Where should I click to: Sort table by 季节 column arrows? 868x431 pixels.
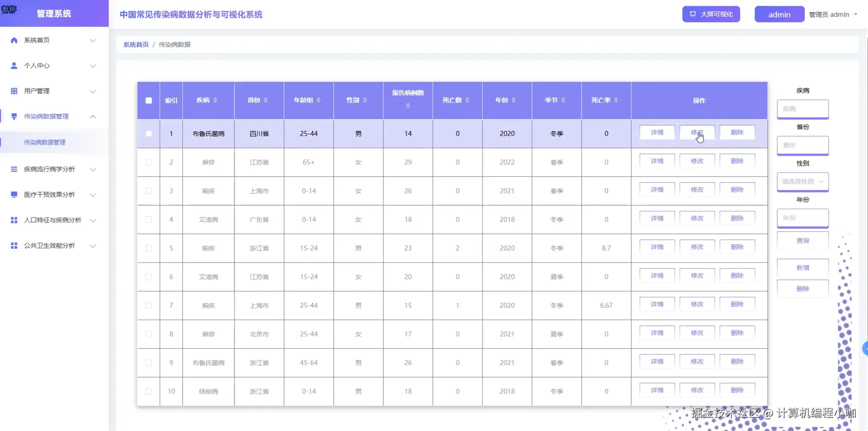(563, 100)
